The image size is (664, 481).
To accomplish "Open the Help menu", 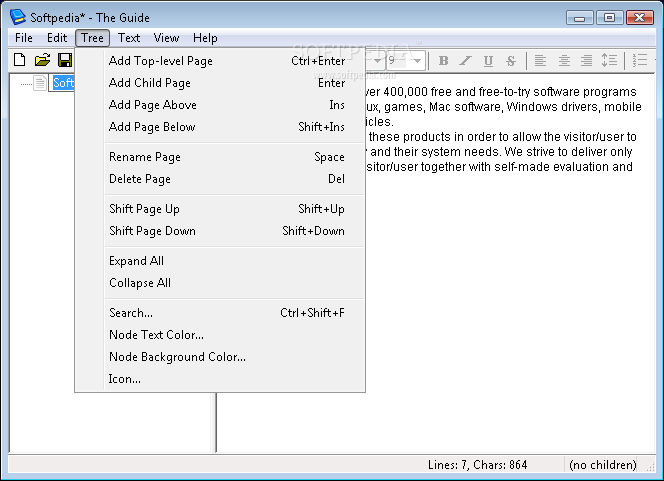I will (205, 38).
